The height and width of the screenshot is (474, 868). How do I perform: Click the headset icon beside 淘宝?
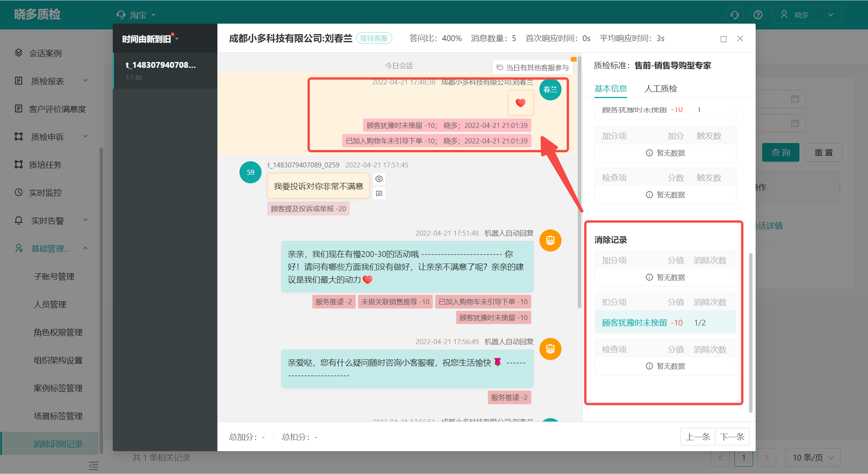(121, 15)
